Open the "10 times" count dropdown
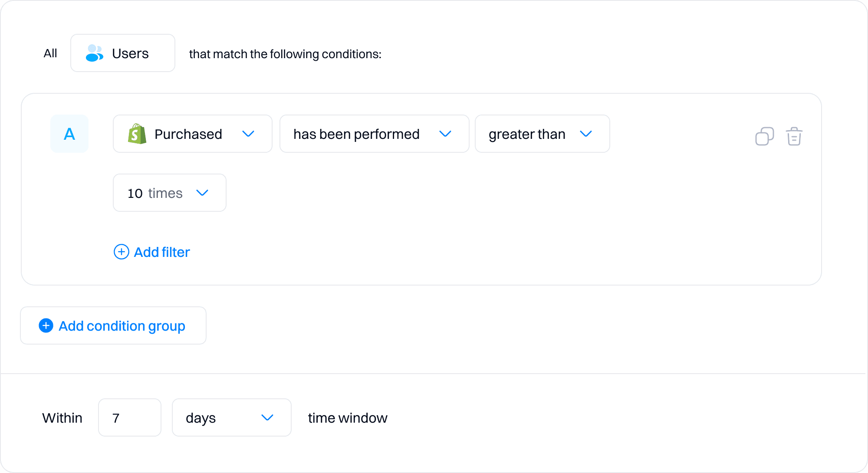This screenshot has width=868, height=473. coord(169,193)
